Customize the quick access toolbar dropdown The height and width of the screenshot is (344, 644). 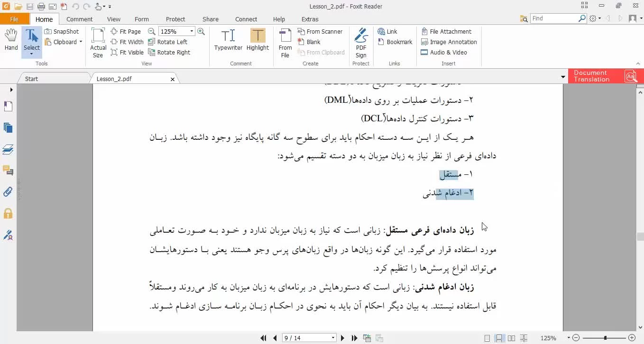pyautogui.click(x=110, y=7)
